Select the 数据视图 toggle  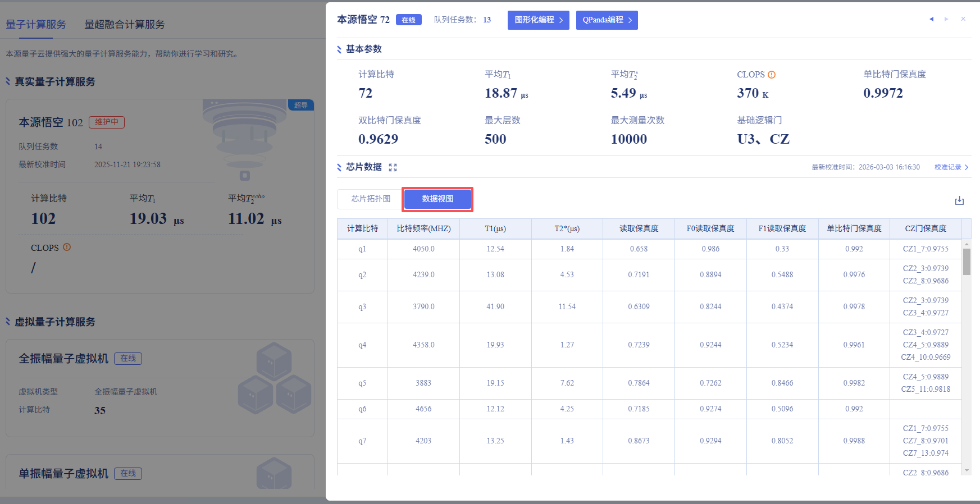tap(437, 199)
